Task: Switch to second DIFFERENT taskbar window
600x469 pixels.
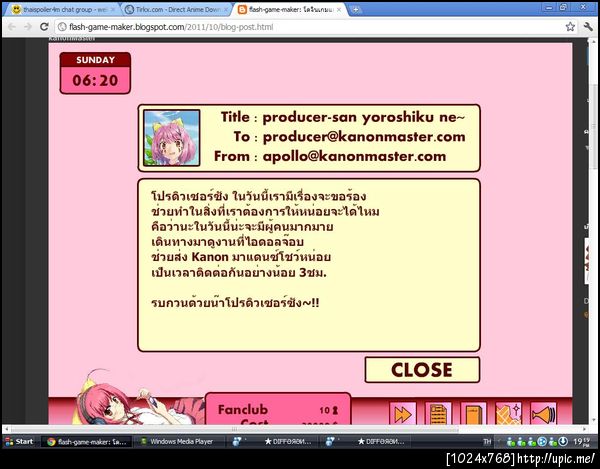Action: coord(367,441)
